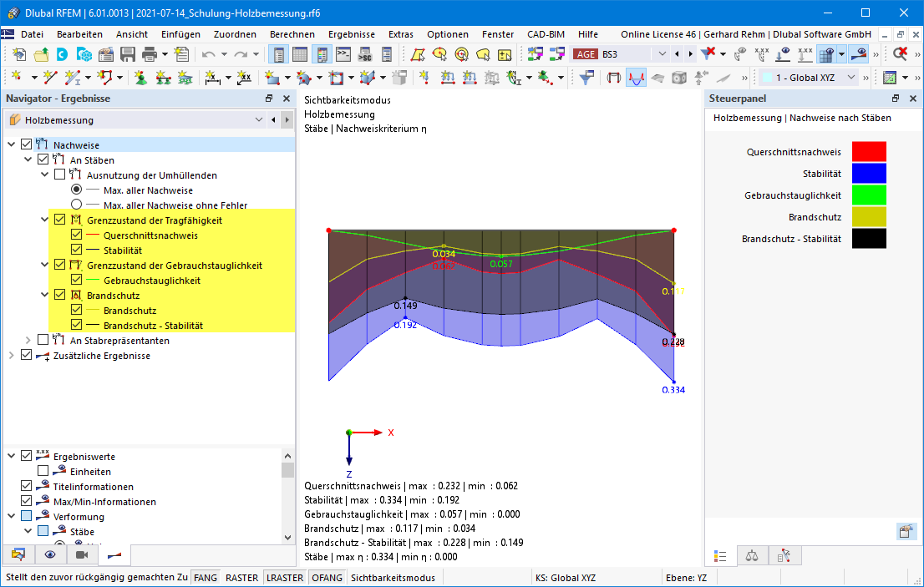Open the Steuerpanel scale factors tab
The width and height of the screenshot is (924, 587).
click(x=752, y=556)
